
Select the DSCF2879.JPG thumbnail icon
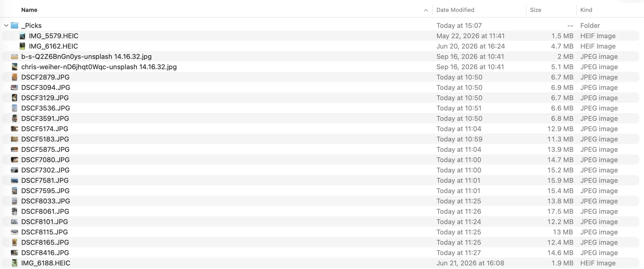click(14, 77)
